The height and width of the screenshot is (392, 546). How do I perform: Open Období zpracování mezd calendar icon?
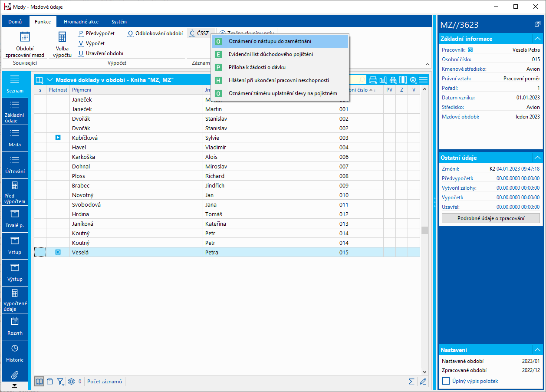tap(25, 37)
